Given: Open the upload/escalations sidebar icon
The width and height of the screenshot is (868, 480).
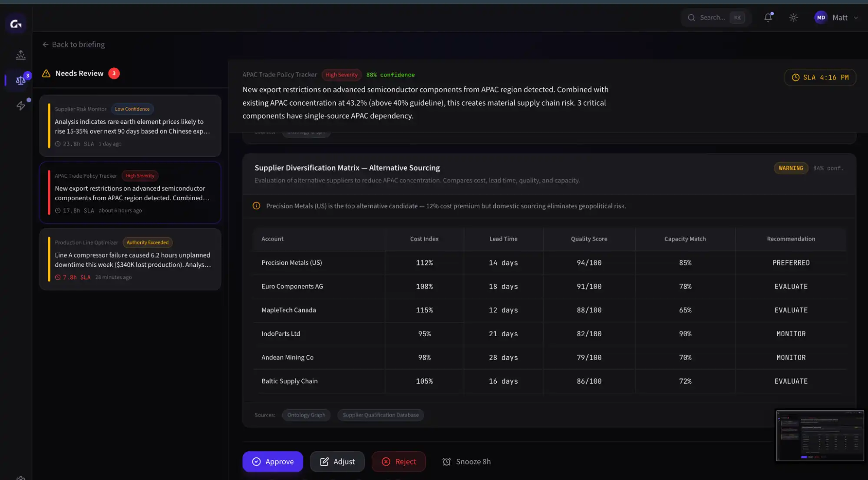Looking at the screenshot, I should (x=20, y=55).
